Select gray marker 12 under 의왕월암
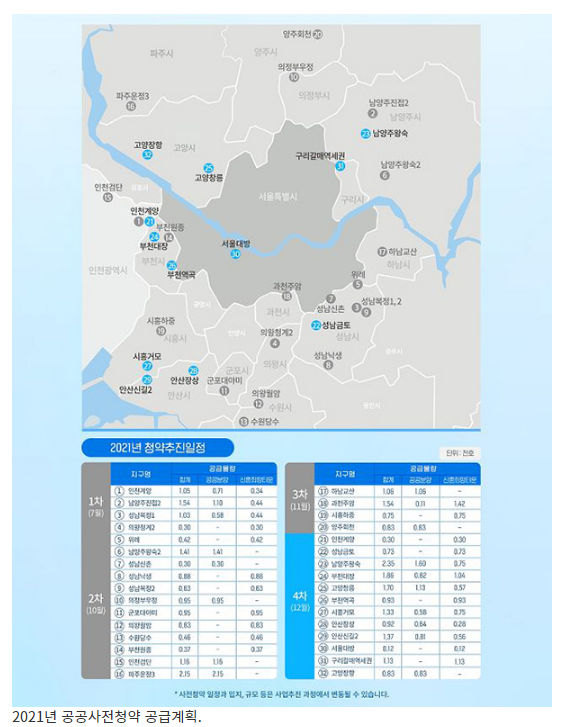This screenshot has width=562, height=727. click(x=258, y=404)
